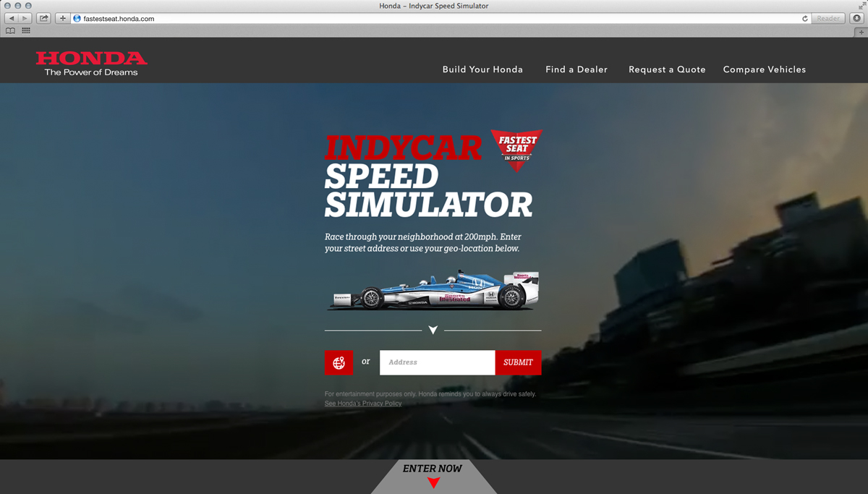868x494 pixels.
Task: Go forward to the next page
Action: [x=25, y=19]
